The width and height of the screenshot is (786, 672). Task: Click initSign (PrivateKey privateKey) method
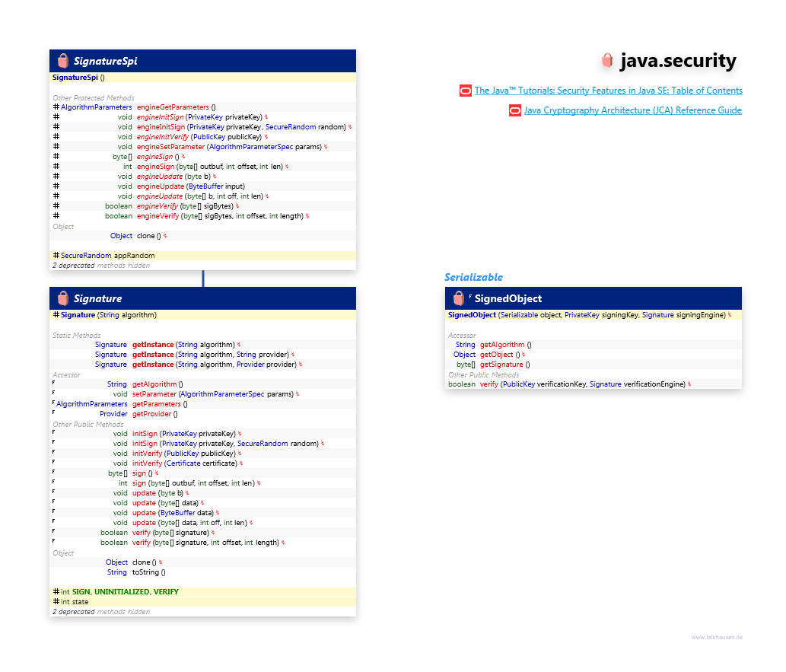184,434
